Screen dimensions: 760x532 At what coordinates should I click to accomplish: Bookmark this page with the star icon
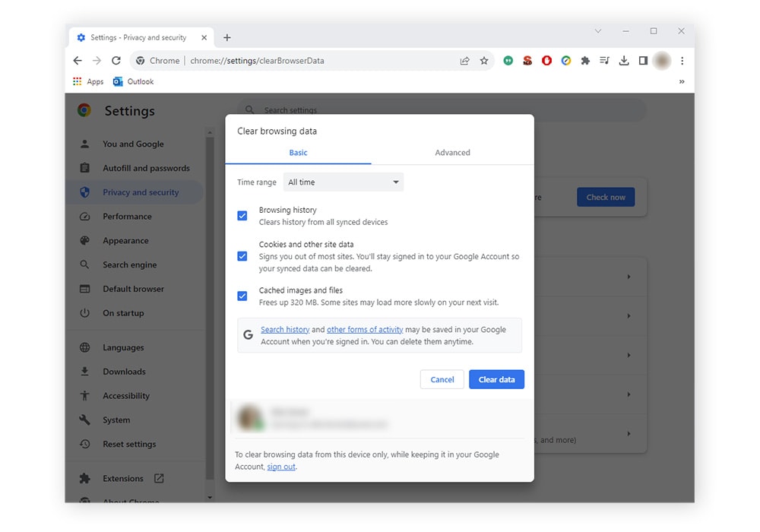click(484, 61)
